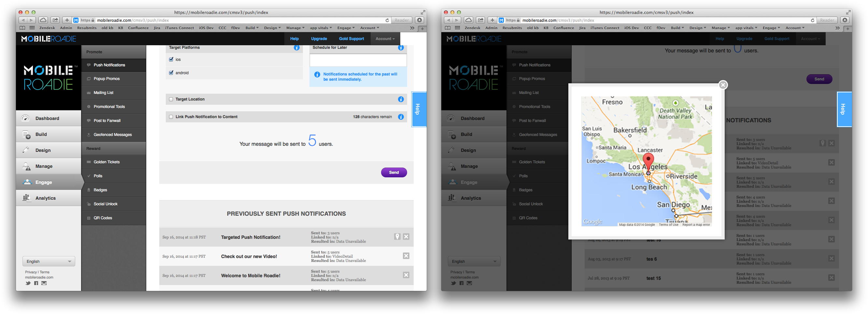The width and height of the screenshot is (868, 314).
Task: Open Build section in left window sidebar
Action: click(49, 134)
